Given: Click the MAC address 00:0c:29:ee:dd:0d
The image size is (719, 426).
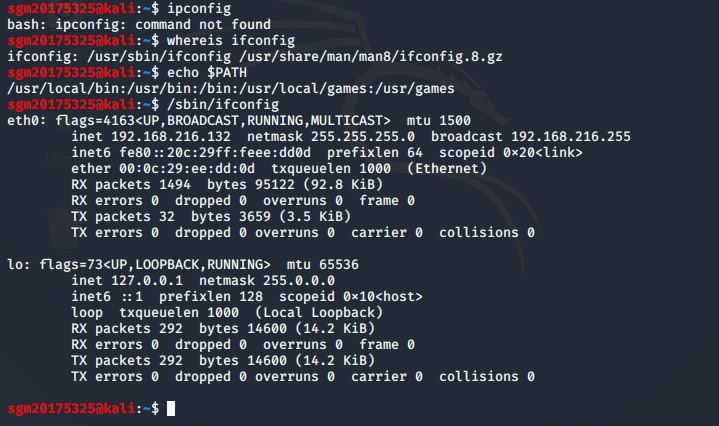Looking at the screenshot, I should (x=187, y=169).
